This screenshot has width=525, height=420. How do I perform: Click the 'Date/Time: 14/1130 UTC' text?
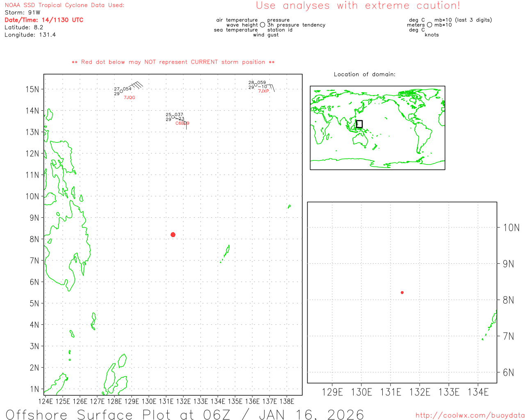(44, 20)
